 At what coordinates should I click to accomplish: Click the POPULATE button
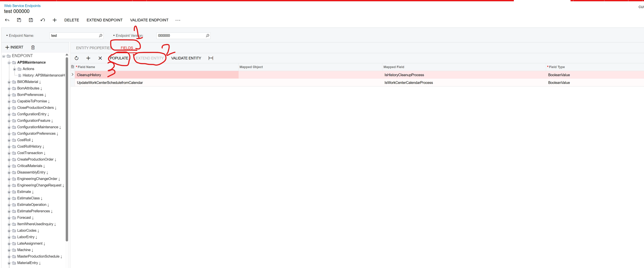119,58
